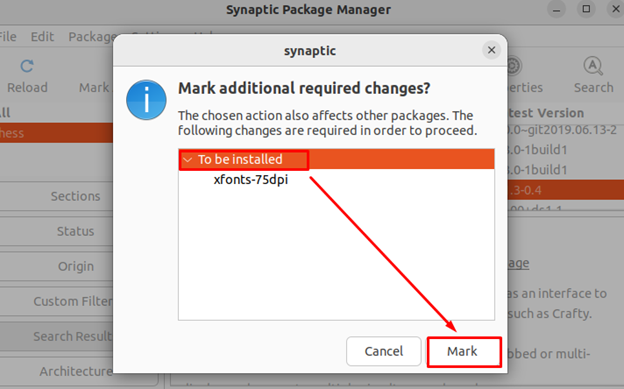Click the blue information icon in dialog
The image size is (624, 389).
(146, 100)
